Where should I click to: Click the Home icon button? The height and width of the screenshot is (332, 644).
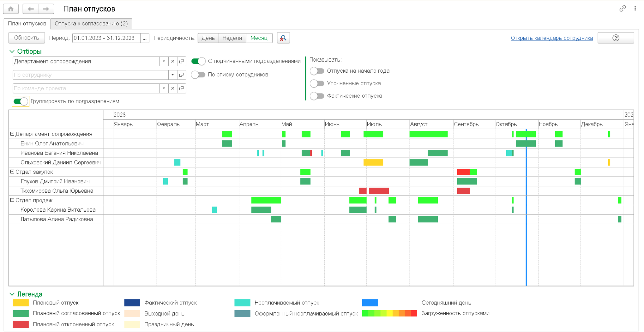tap(11, 9)
